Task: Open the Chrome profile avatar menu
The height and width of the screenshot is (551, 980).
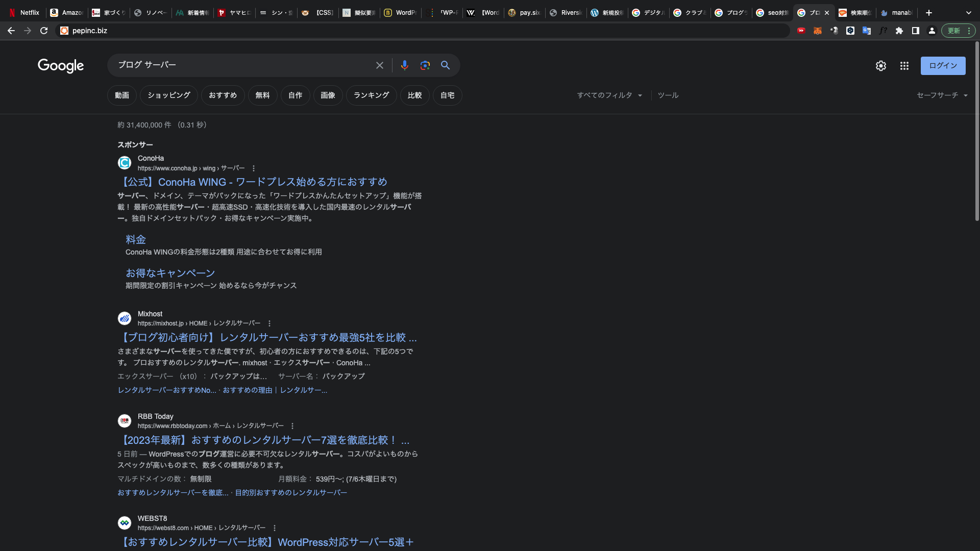Action: [932, 31]
